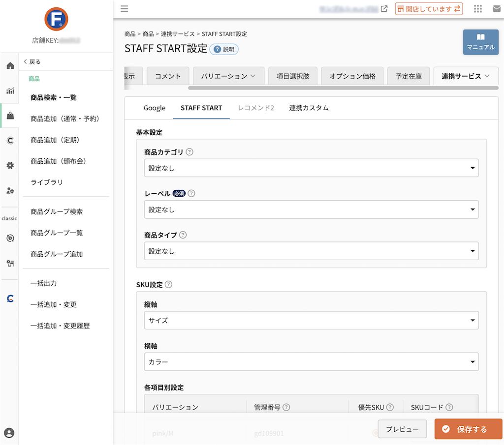Select the STAFF START sub-tab

click(x=201, y=108)
